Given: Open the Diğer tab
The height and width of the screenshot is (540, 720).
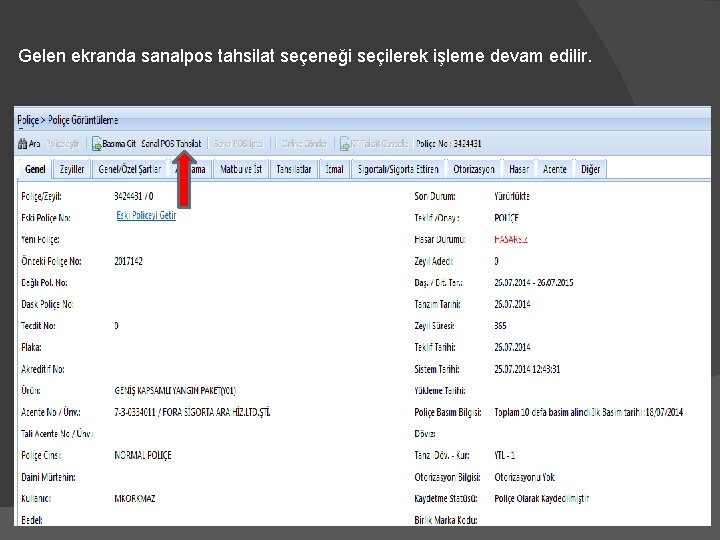Looking at the screenshot, I should click(591, 169).
